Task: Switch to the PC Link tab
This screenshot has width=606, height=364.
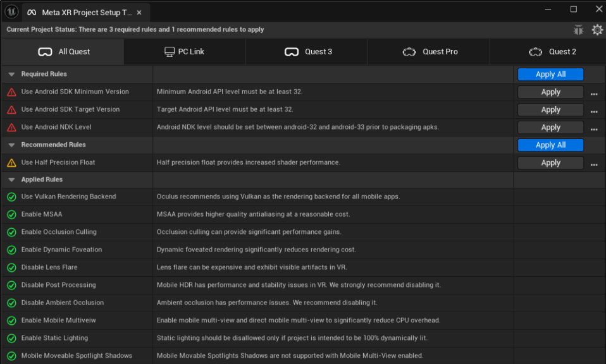Action: (185, 52)
